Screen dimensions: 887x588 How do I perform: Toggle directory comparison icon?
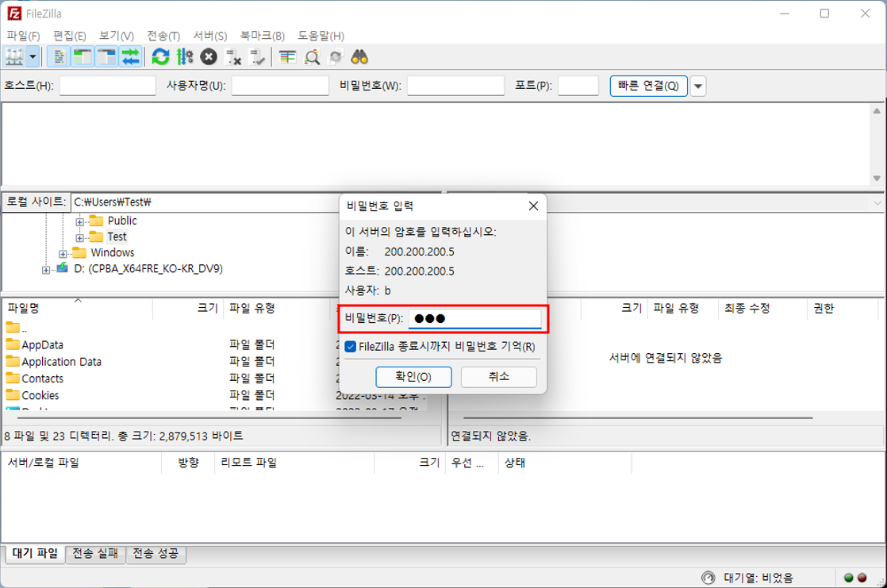click(x=313, y=57)
